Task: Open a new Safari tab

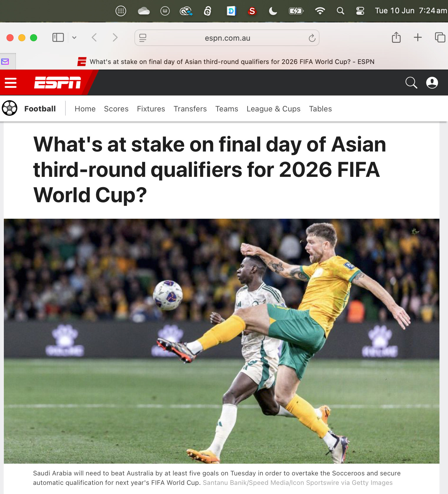Action: click(x=418, y=37)
